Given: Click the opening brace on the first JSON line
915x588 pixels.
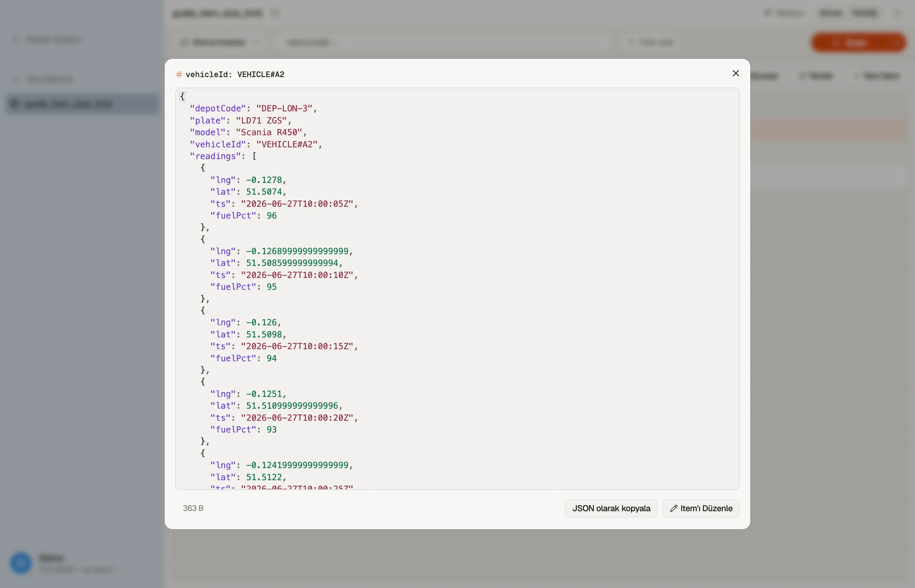Looking at the screenshot, I should coord(182,97).
